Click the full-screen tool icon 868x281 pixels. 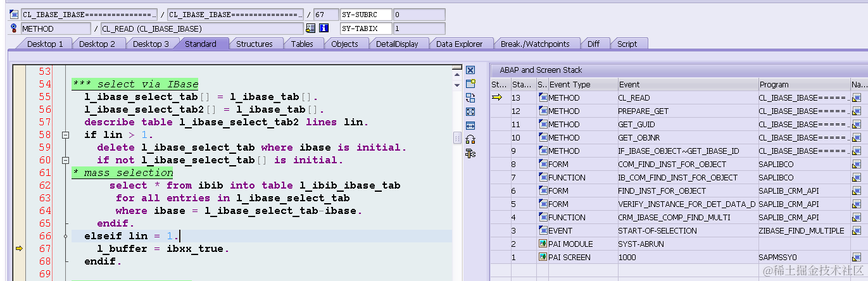470,111
